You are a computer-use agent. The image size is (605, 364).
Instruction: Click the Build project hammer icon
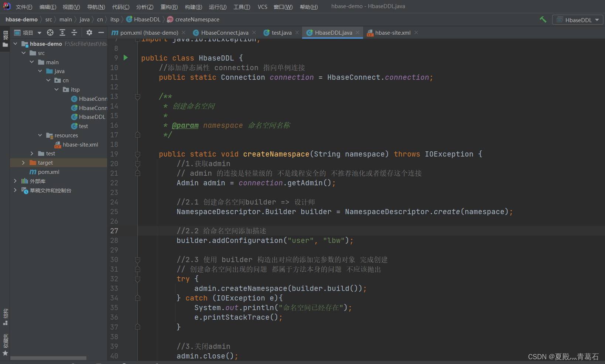tap(543, 20)
